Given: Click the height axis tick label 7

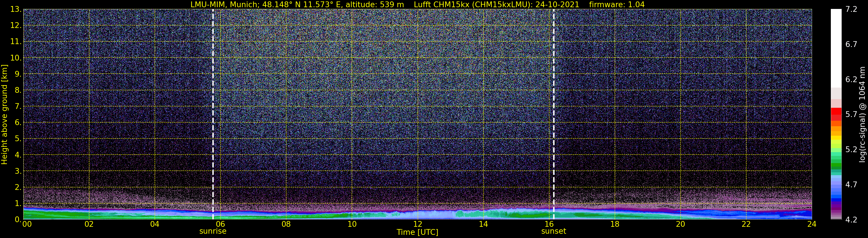Looking at the screenshot, I should (x=18, y=107).
